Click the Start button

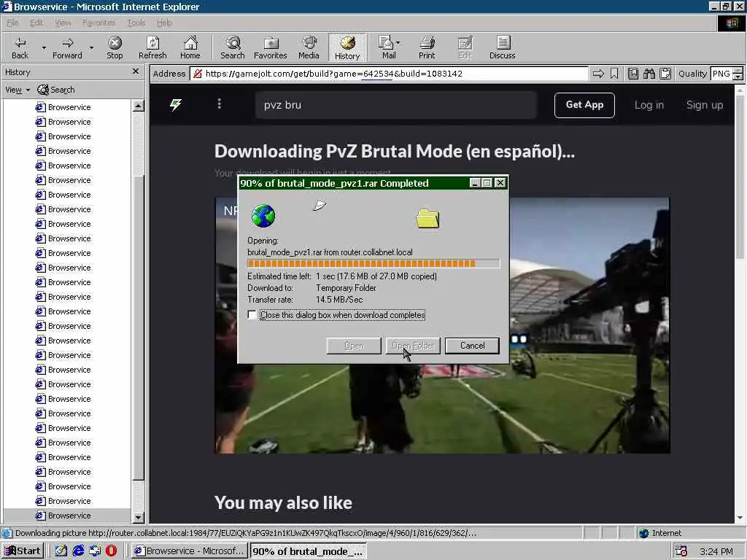coord(23,551)
